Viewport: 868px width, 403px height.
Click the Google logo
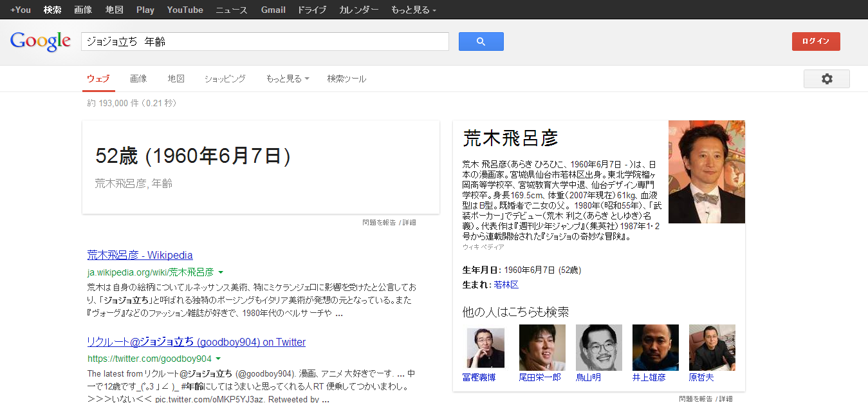(x=40, y=42)
